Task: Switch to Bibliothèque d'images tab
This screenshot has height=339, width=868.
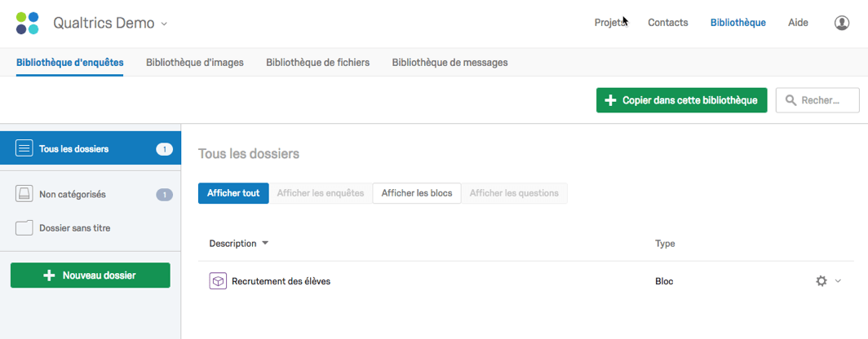Action: click(195, 63)
